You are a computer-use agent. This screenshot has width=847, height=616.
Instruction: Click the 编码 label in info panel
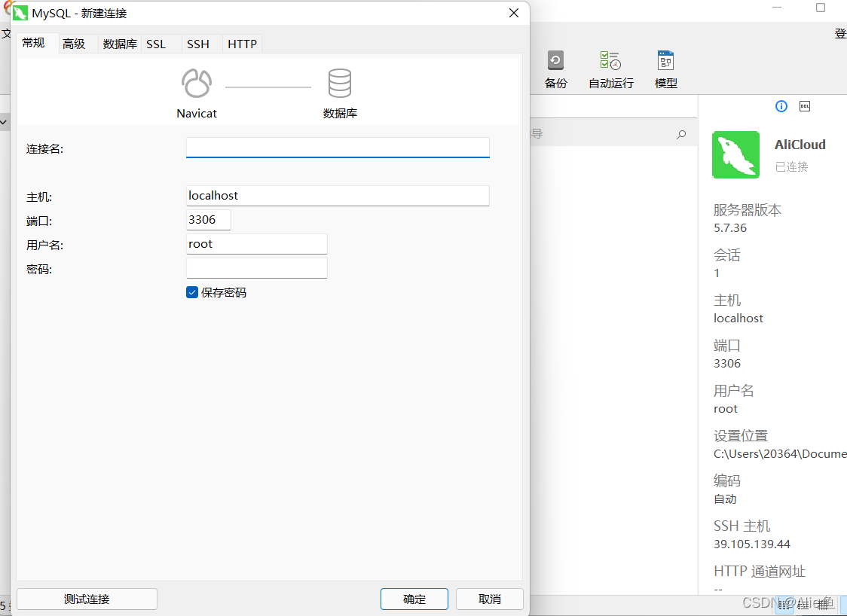727,480
